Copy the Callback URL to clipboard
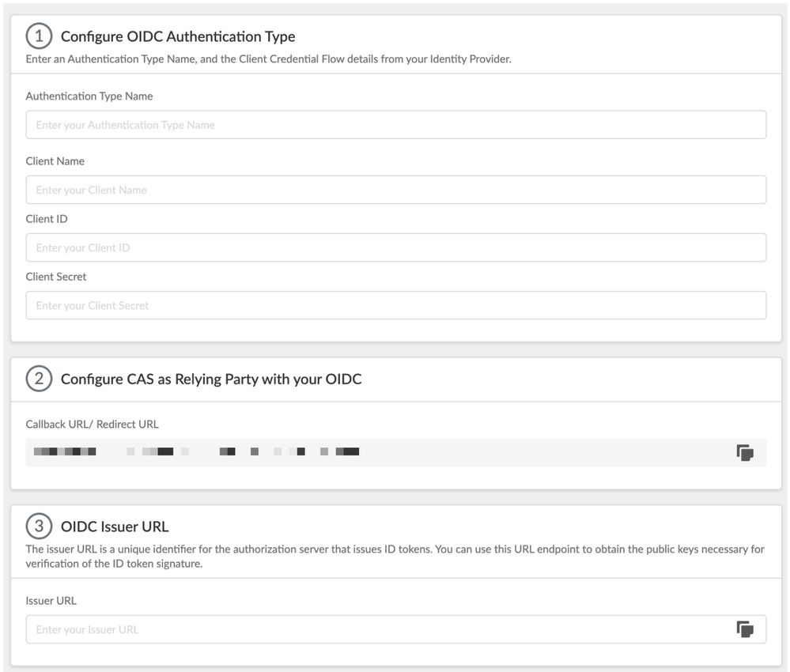The image size is (790, 672). point(745,452)
